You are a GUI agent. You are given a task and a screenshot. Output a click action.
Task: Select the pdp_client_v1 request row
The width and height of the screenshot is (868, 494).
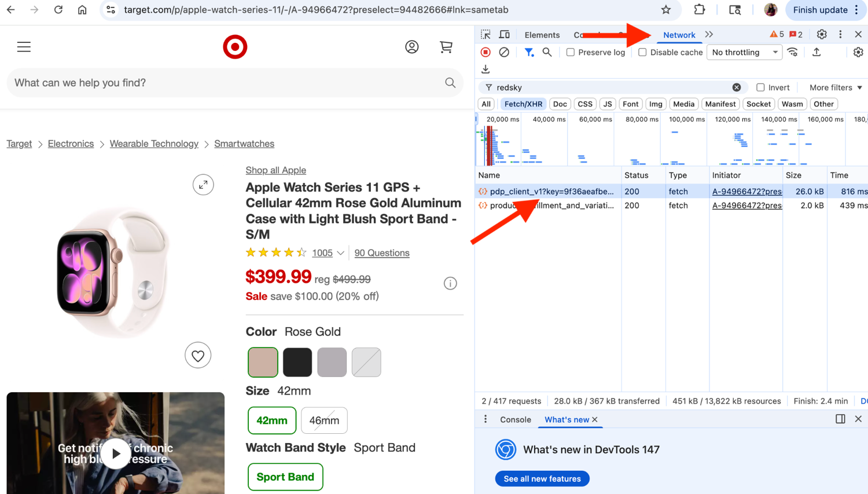click(x=671, y=191)
